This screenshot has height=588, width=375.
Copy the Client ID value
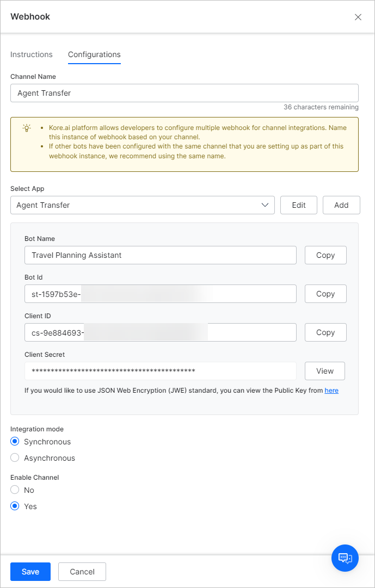(325, 332)
